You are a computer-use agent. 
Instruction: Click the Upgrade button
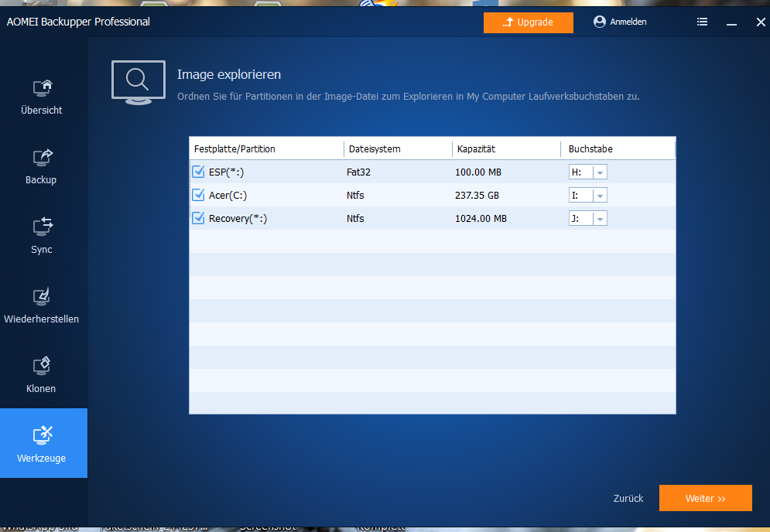point(529,22)
